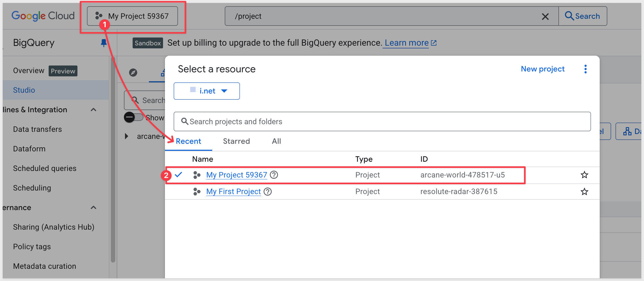
Task: Click help icon beside My Project 59367
Action: (274, 175)
